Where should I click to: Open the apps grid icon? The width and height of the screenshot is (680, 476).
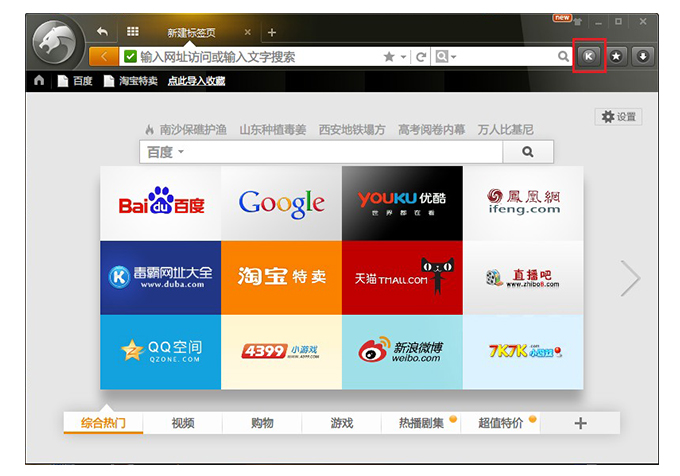(x=132, y=31)
